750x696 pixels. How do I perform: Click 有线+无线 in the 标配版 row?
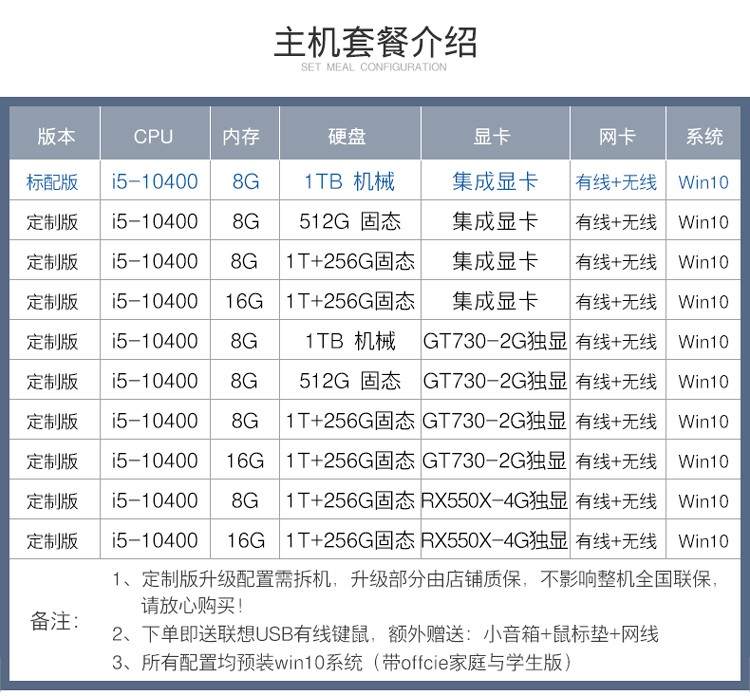[616, 182]
